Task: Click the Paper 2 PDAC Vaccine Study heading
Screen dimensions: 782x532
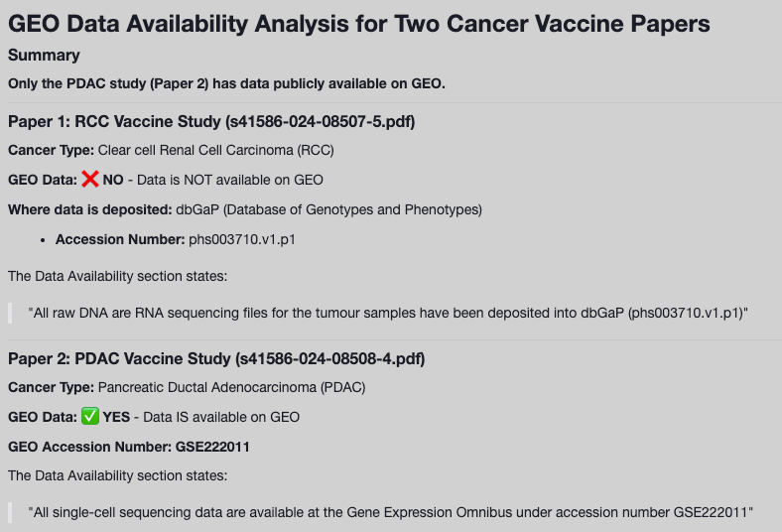Action: [216, 358]
